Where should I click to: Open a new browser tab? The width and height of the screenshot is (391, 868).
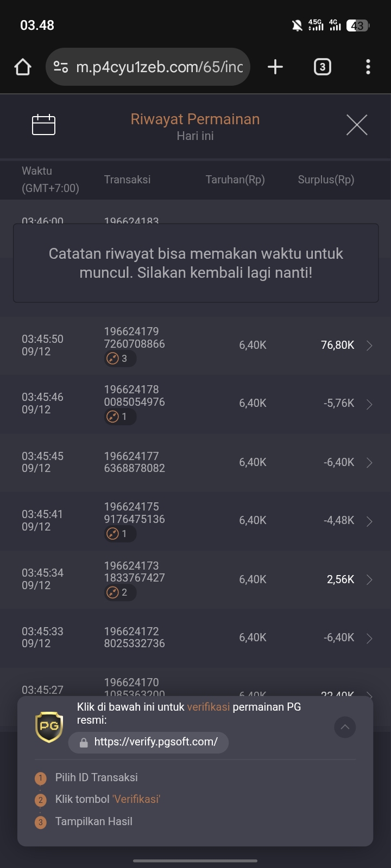click(275, 67)
